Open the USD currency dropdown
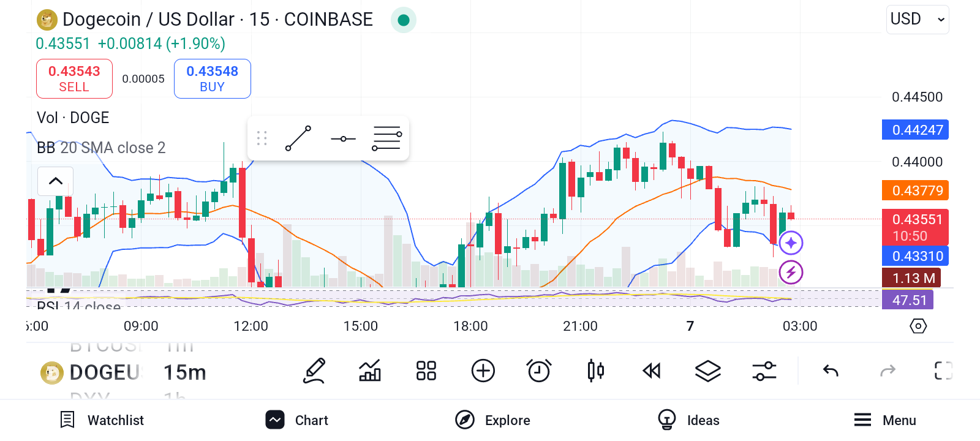Screen dimensions: 980x441 point(918,20)
